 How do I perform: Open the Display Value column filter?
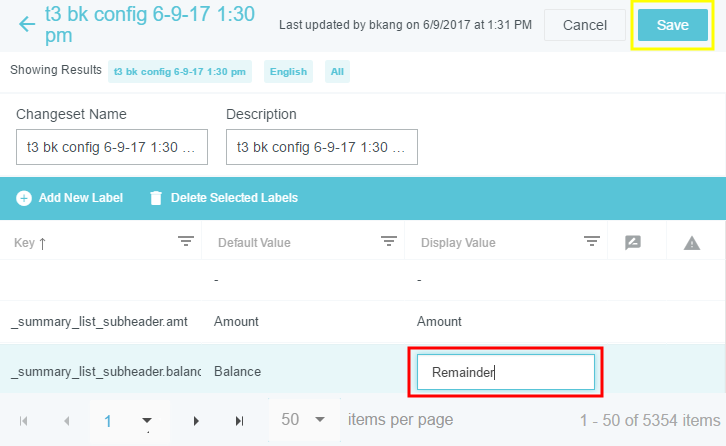pyautogui.click(x=592, y=242)
